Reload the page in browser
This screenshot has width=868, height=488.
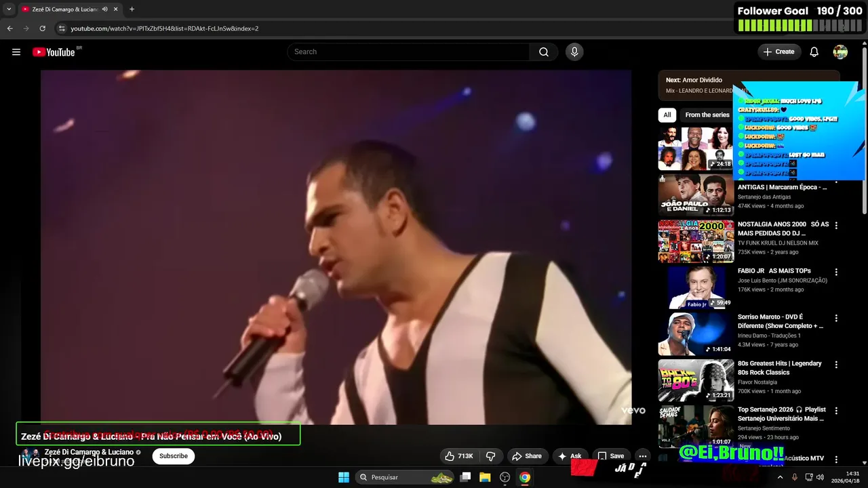42,28
